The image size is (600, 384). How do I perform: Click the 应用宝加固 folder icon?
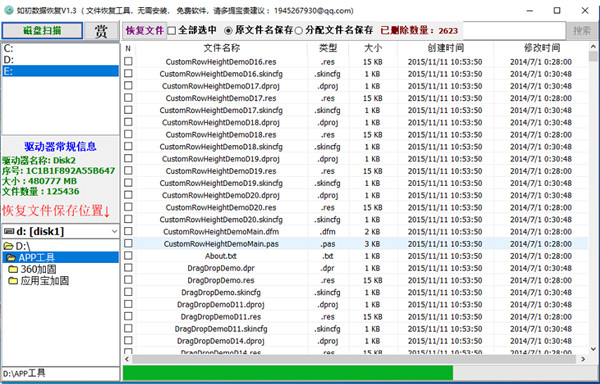(13, 281)
